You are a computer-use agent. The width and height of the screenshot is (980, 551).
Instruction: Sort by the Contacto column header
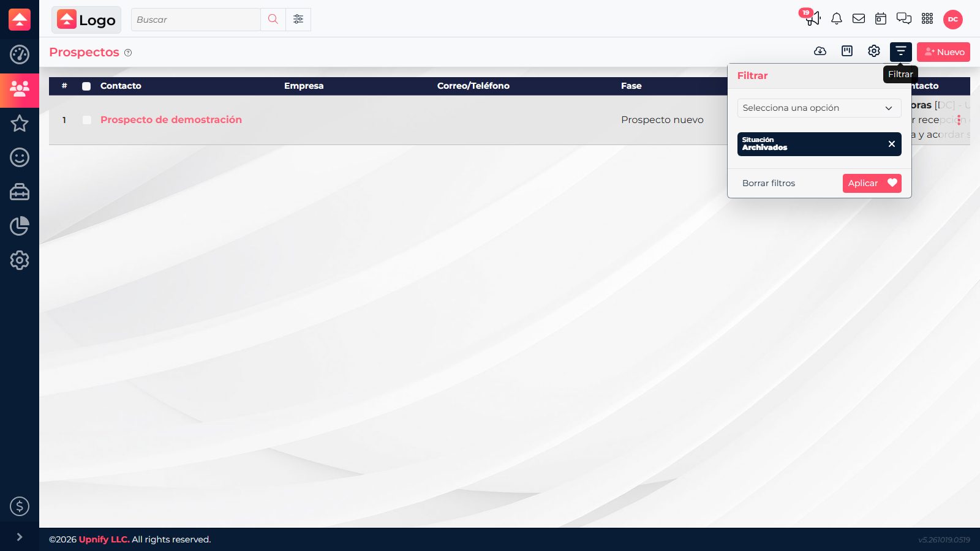pos(121,86)
